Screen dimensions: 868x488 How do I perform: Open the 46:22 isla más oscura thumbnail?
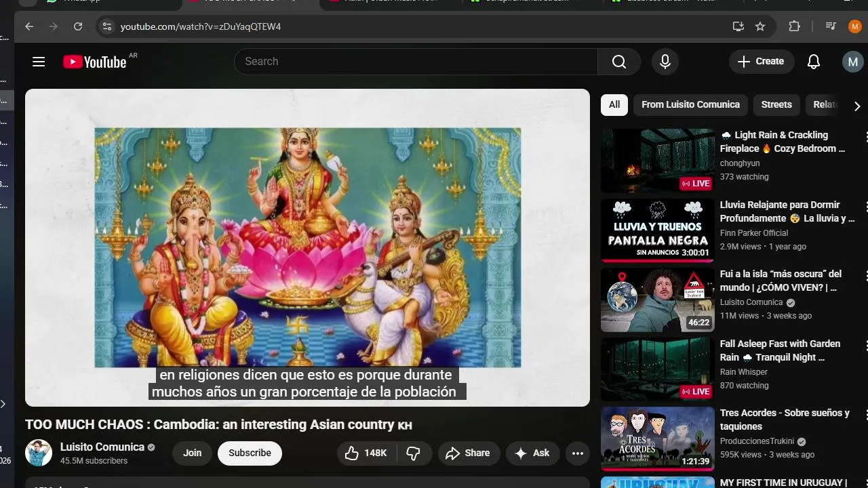(x=658, y=300)
